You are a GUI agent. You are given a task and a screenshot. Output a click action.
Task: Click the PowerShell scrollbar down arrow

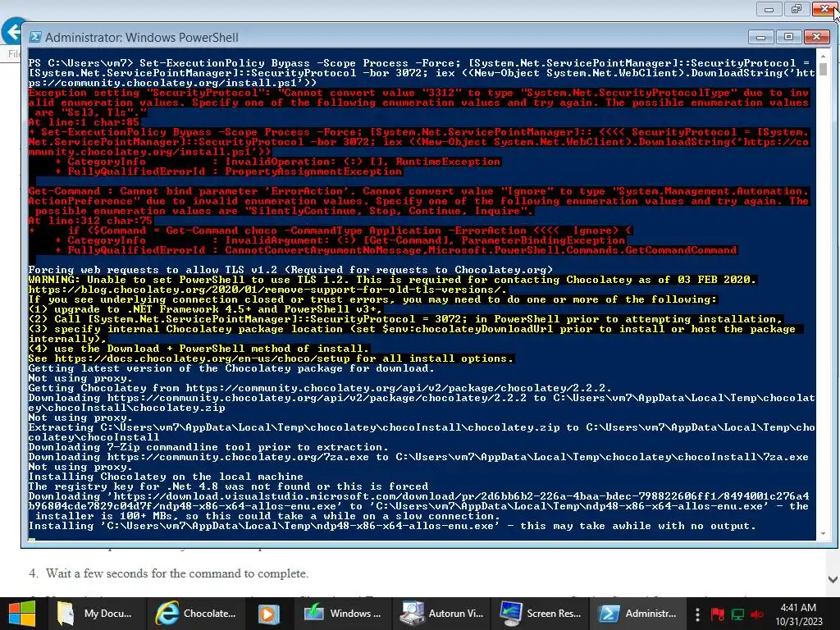point(824,533)
